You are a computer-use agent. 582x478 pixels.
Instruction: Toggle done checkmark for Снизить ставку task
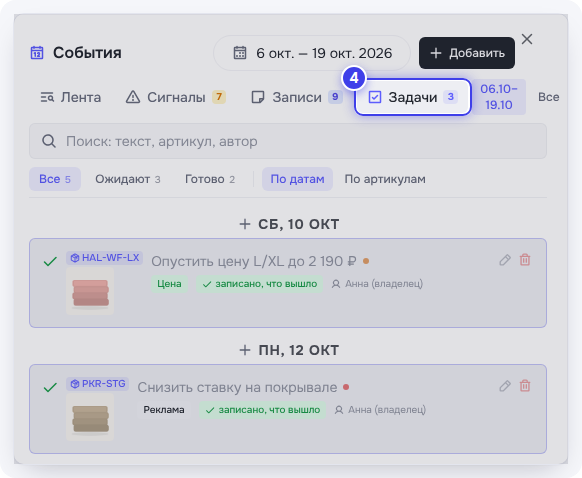[50, 387]
